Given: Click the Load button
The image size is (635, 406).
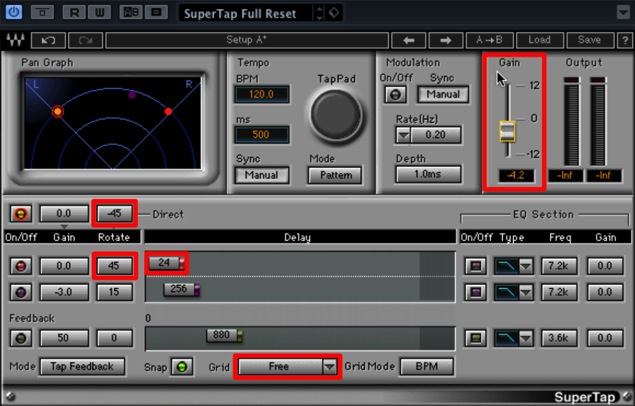Looking at the screenshot, I should [x=539, y=40].
